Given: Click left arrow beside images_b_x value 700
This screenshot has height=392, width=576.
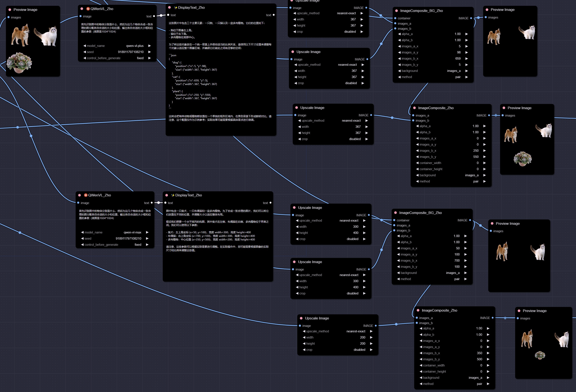Looking at the screenshot, I should (x=398, y=260).
